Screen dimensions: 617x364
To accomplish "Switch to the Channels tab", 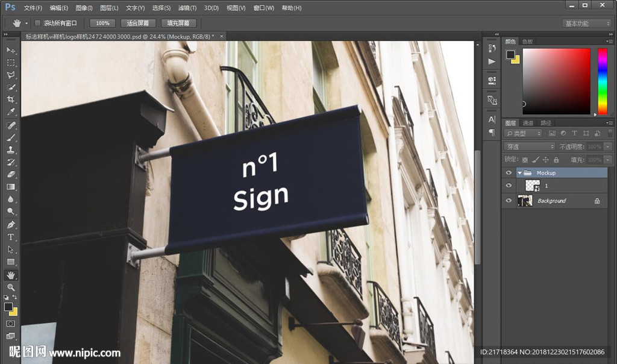I will [528, 123].
